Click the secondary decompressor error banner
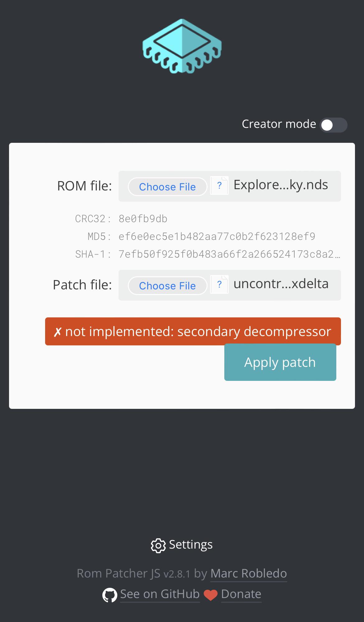Image resolution: width=364 pixels, height=622 pixels. (193, 331)
